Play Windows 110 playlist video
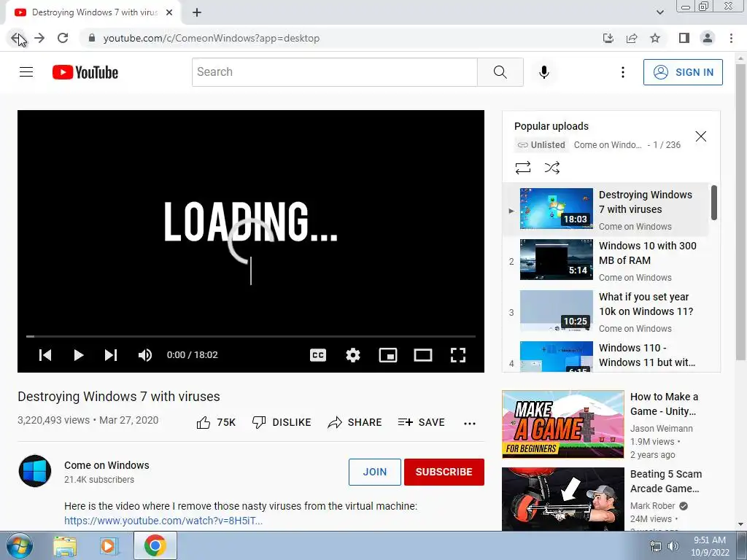The height and width of the screenshot is (560, 747). 606,355
